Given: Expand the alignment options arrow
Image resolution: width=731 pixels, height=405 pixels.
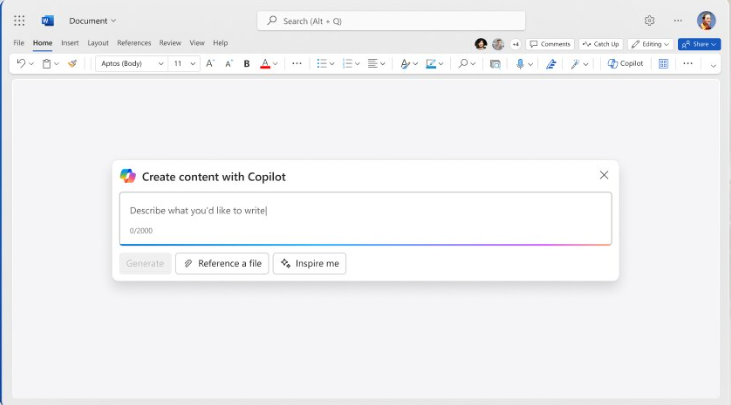Looking at the screenshot, I should coord(382,64).
